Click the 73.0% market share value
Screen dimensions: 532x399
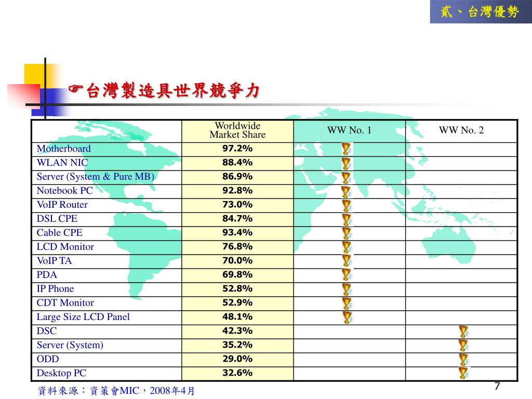pyautogui.click(x=237, y=205)
